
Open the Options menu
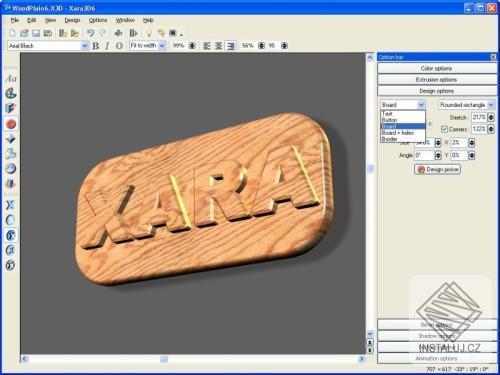(98, 20)
